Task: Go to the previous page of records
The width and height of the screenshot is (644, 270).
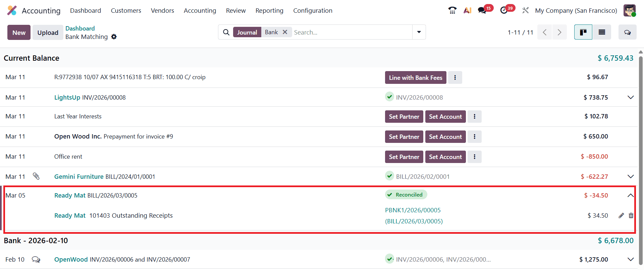Action: 545,32
